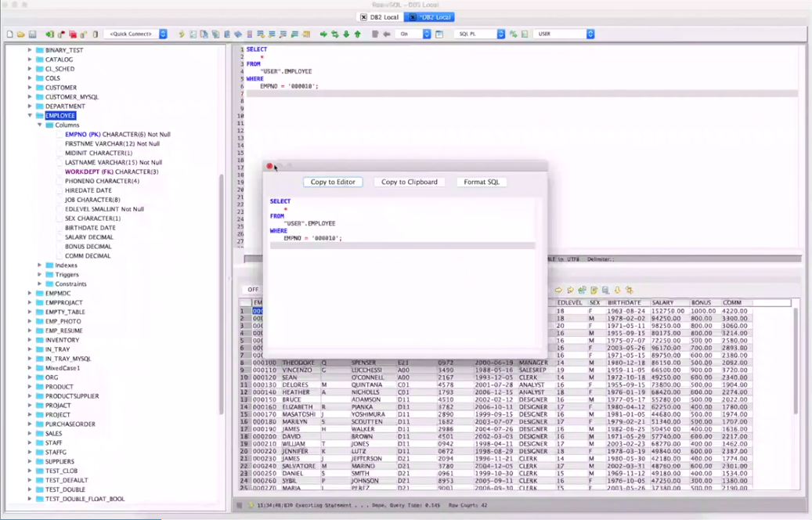812x520 pixels.
Task: Open the SQL PL language dropdown
Action: (481, 34)
